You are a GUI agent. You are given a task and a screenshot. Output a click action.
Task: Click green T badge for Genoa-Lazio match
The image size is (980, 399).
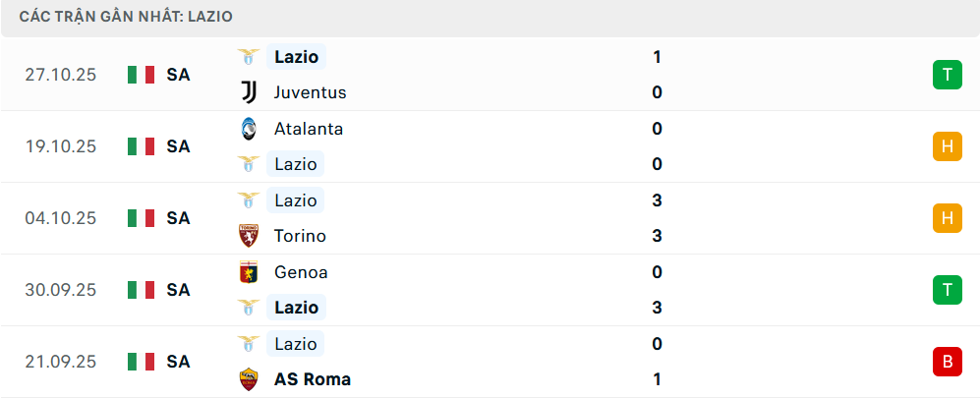[x=947, y=290]
